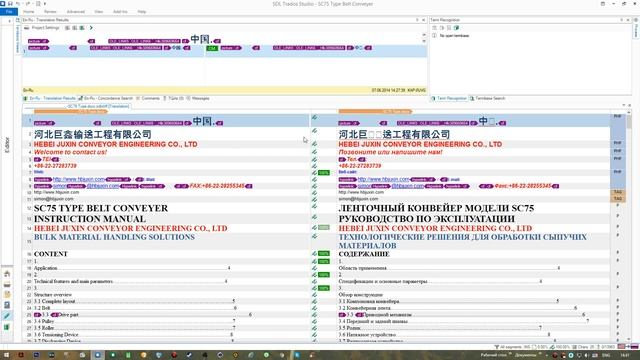Click third icon right of Project Settings

82,28
